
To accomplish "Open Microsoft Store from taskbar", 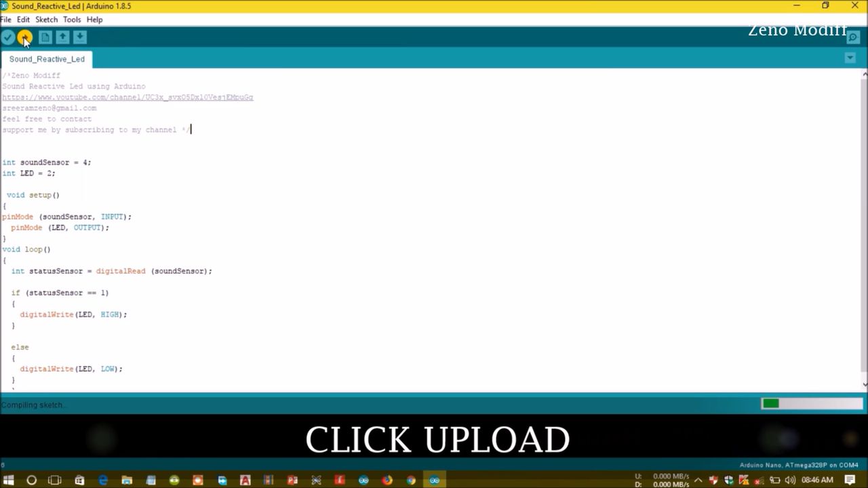I will coord(79,480).
